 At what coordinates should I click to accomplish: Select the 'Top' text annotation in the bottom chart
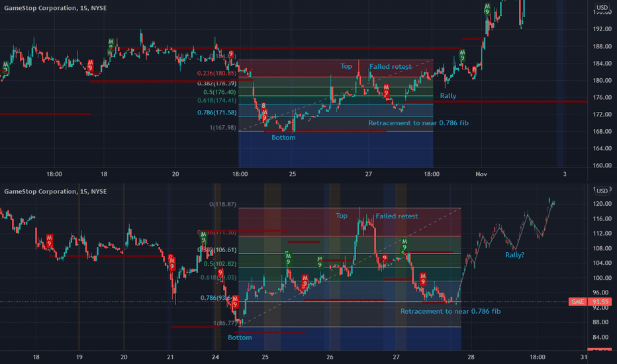[x=342, y=216]
